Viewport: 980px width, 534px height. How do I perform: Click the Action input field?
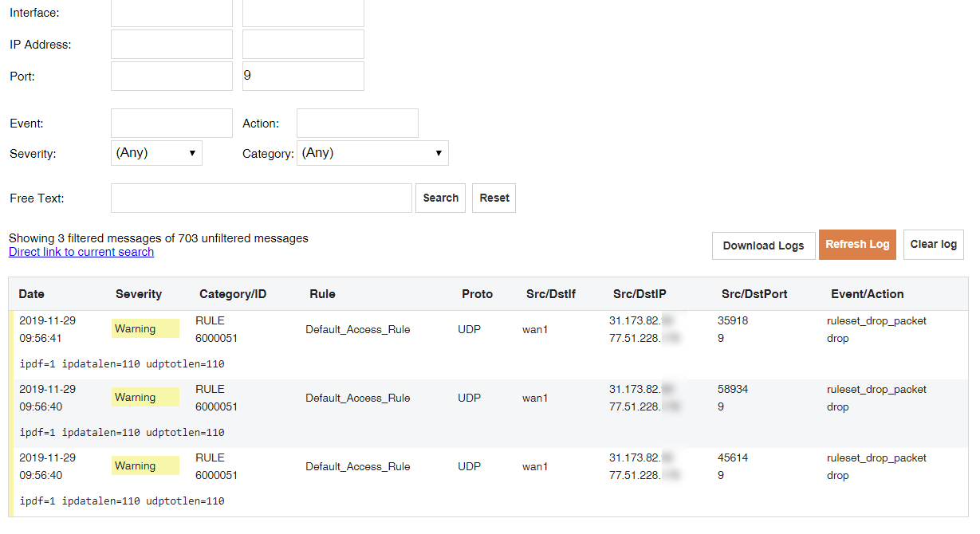[357, 124]
